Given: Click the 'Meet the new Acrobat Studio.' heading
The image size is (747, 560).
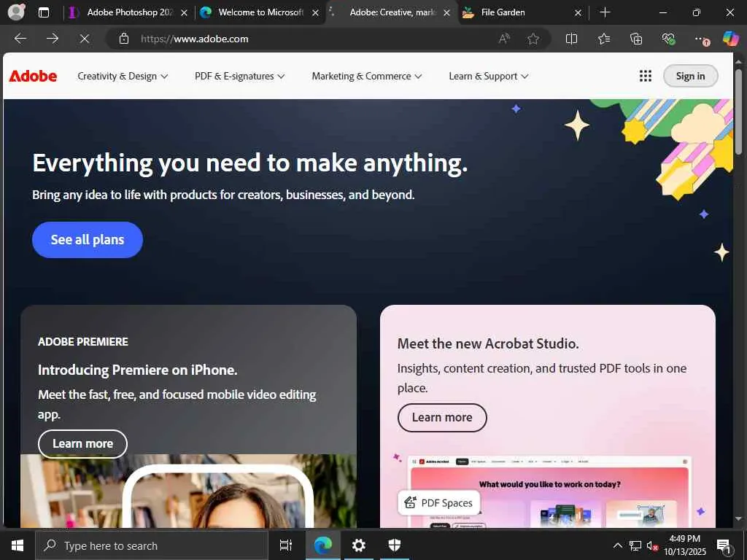Looking at the screenshot, I should tap(488, 343).
